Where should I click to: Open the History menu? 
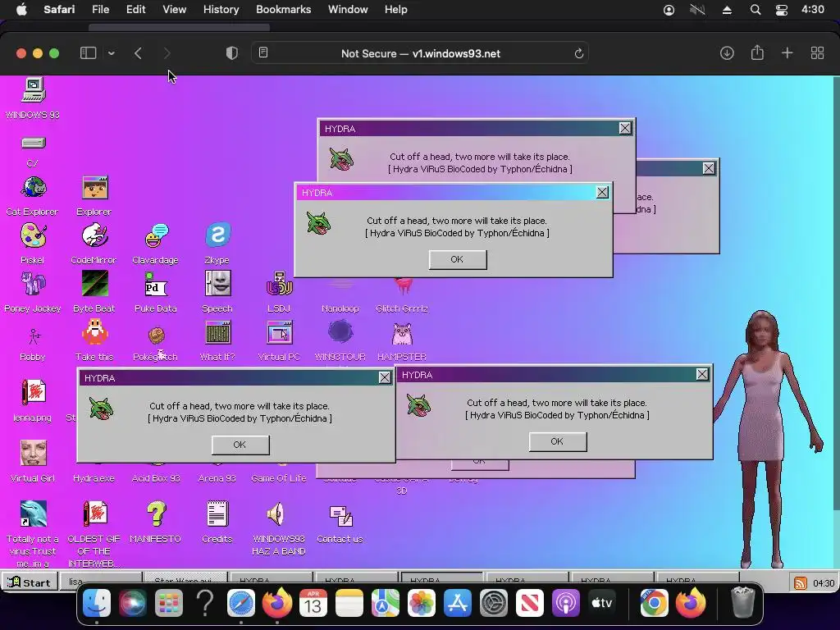(221, 10)
